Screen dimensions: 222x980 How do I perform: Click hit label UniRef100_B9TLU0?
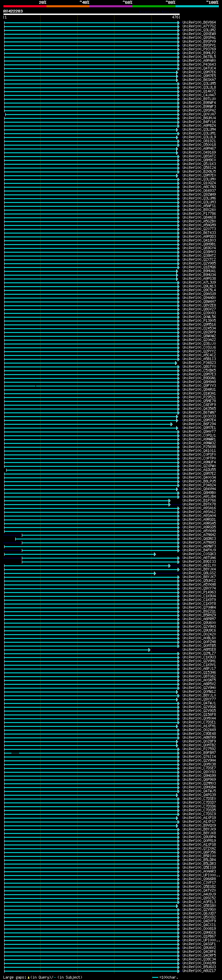tap(199, 99)
